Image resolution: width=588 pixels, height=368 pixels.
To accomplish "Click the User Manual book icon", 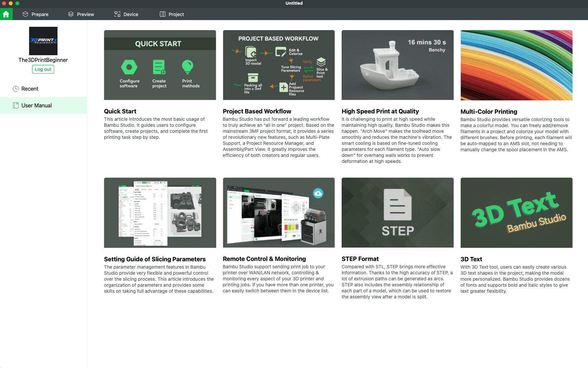I will [x=16, y=105].
